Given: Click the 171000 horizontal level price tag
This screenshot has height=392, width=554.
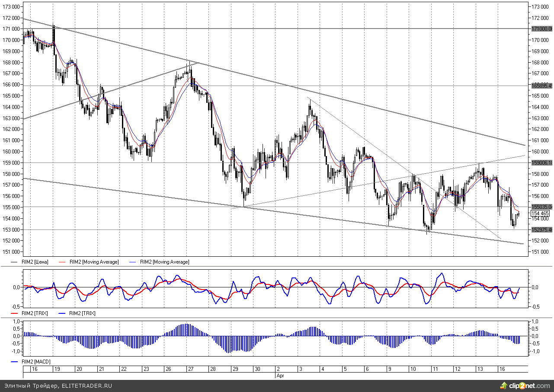Looking at the screenshot, I should click(x=542, y=29).
